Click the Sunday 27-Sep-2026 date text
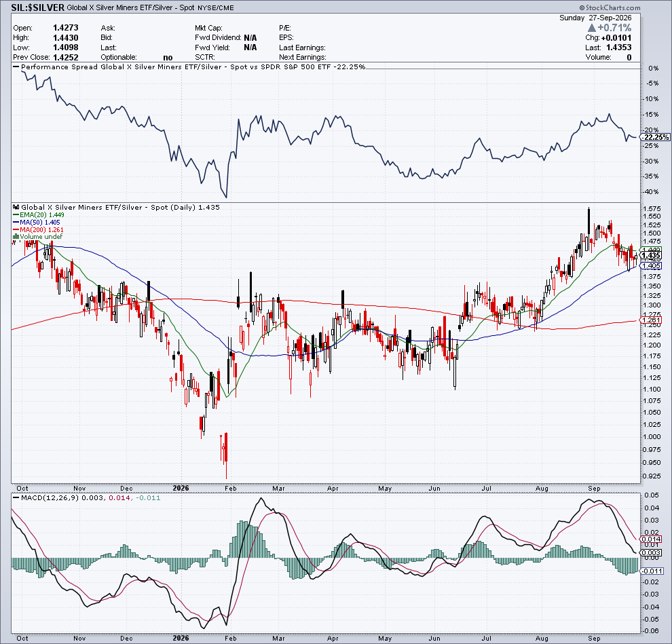This screenshot has height=644, width=672. [x=595, y=18]
